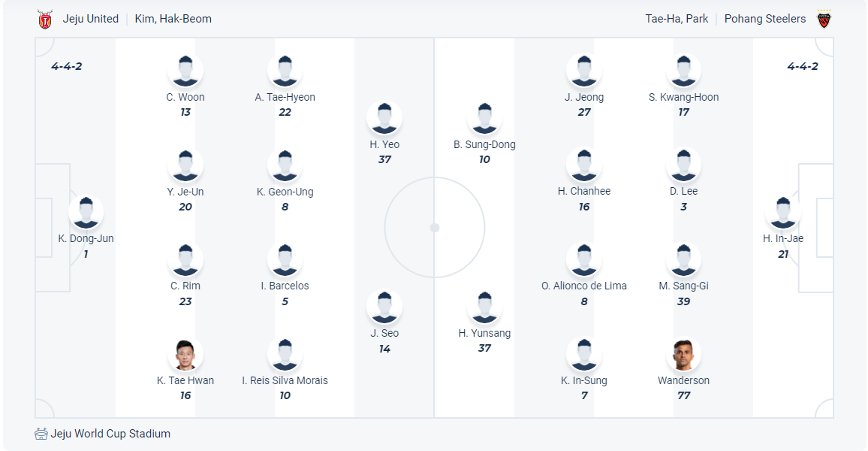
Task: Click the S. Kwang-Hoon name label
Action: pyautogui.click(x=683, y=97)
